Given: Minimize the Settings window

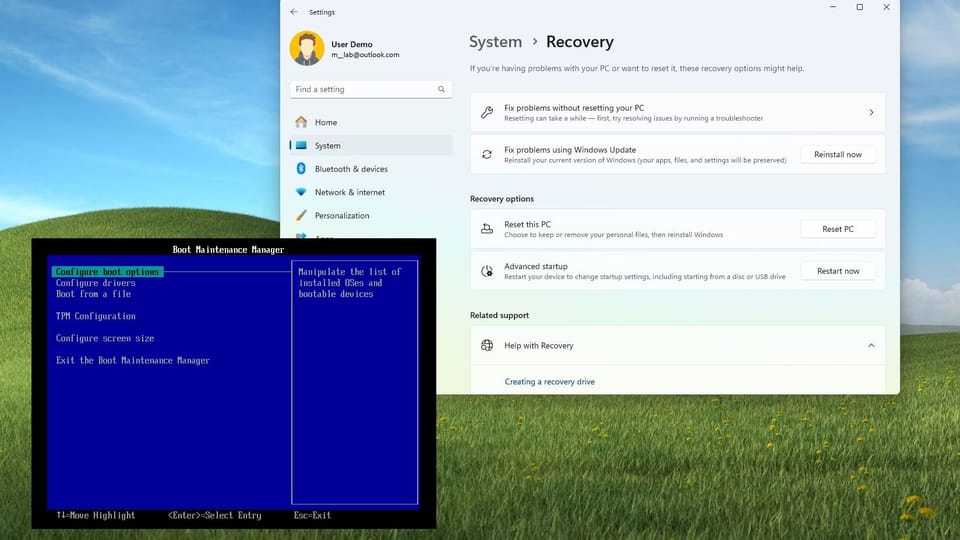Looking at the screenshot, I should click(833, 7).
